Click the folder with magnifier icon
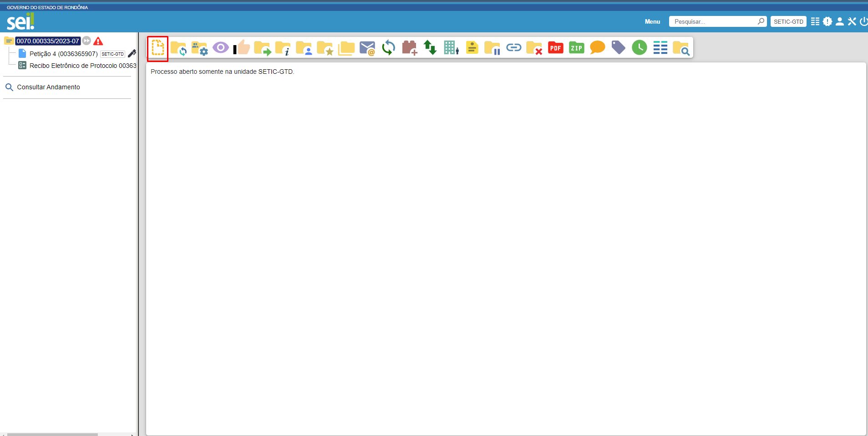This screenshot has height=436, width=868. click(681, 48)
